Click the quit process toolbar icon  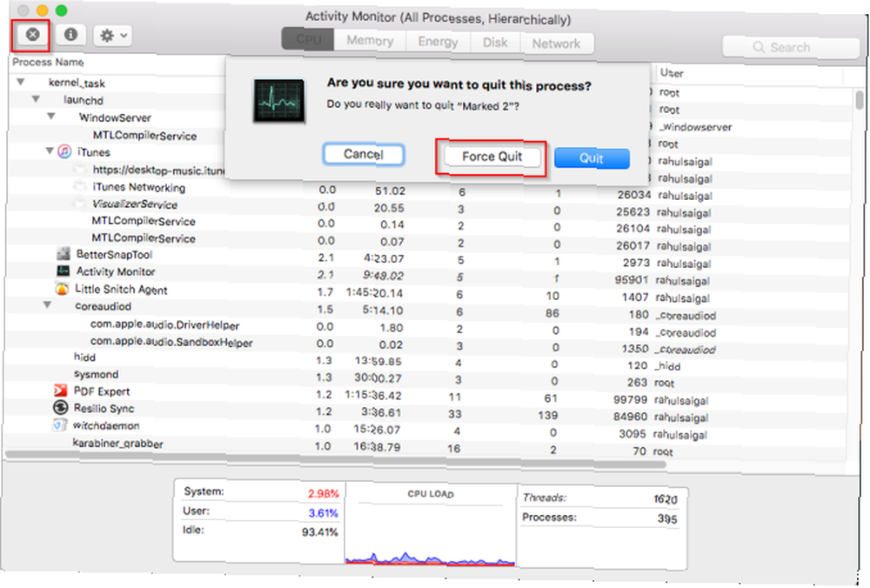[32, 35]
